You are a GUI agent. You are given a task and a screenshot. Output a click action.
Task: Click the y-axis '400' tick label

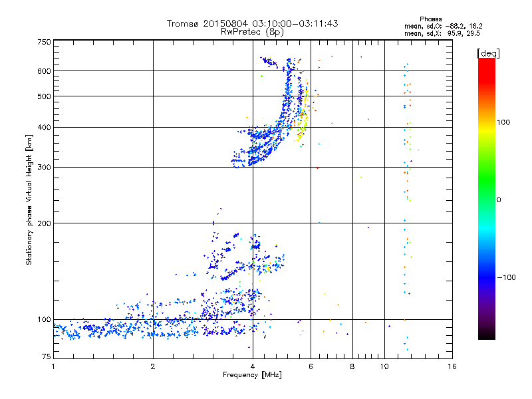pos(44,127)
